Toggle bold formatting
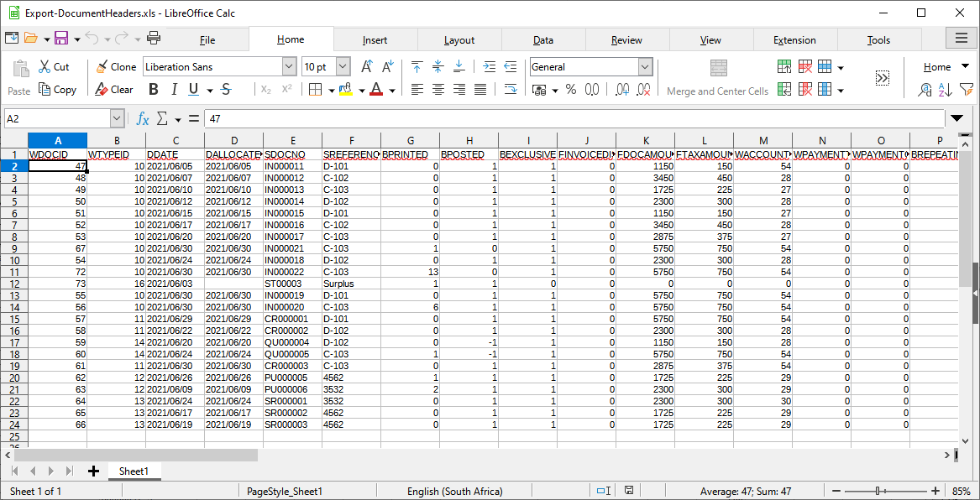The width and height of the screenshot is (980, 500). [153, 89]
